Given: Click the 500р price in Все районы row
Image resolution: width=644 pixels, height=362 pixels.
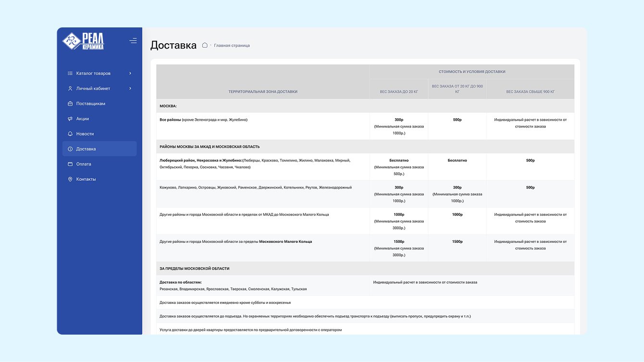Looking at the screenshot, I should (457, 120).
